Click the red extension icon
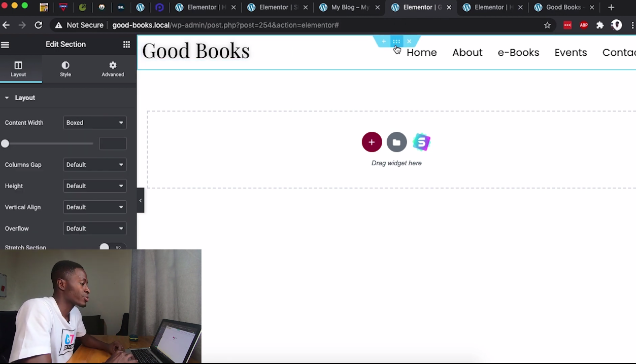636x364 pixels. (567, 25)
